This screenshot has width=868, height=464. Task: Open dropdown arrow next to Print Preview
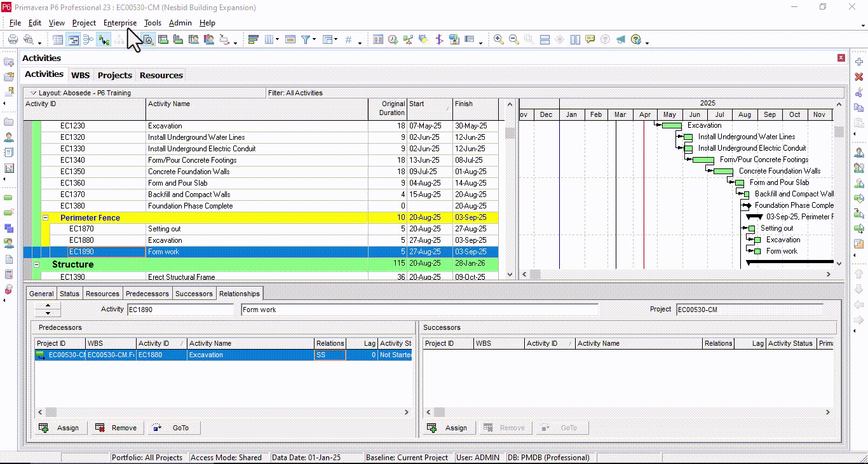[39, 43]
